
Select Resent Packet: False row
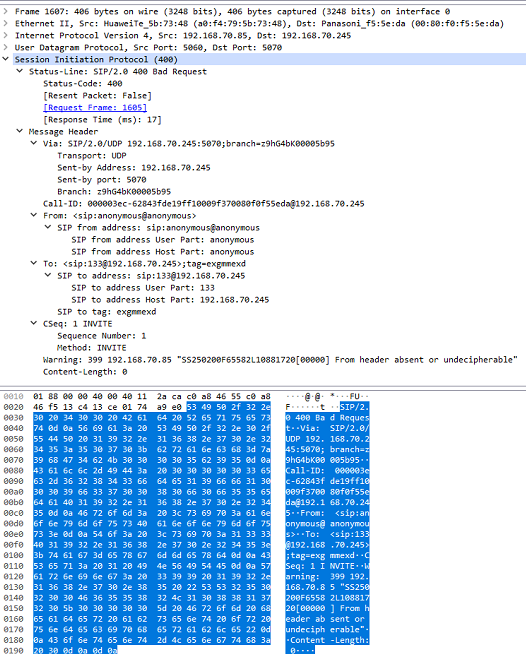tap(97, 96)
